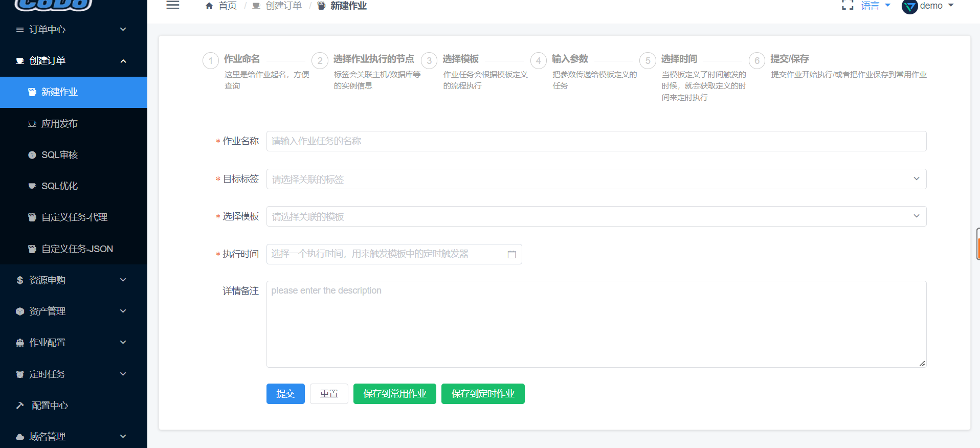Click step 3 选择模板
The height and width of the screenshot is (448, 980).
[461, 59]
